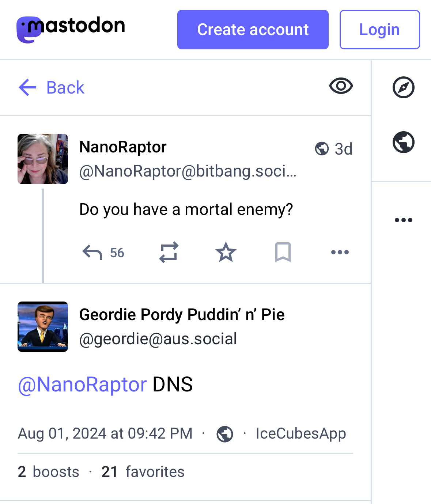
Task: Open the IceCubesApp application link
Action: click(300, 433)
